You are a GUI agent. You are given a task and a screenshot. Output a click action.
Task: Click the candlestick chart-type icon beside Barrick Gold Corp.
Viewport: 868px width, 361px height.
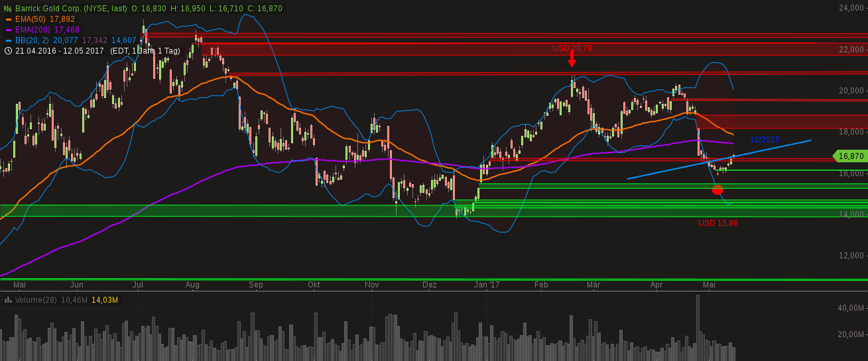tap(8, 9)
